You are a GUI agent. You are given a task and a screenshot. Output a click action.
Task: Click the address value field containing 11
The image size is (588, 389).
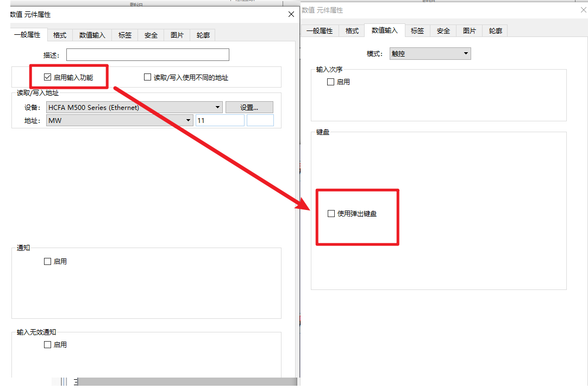click(220, 120)
